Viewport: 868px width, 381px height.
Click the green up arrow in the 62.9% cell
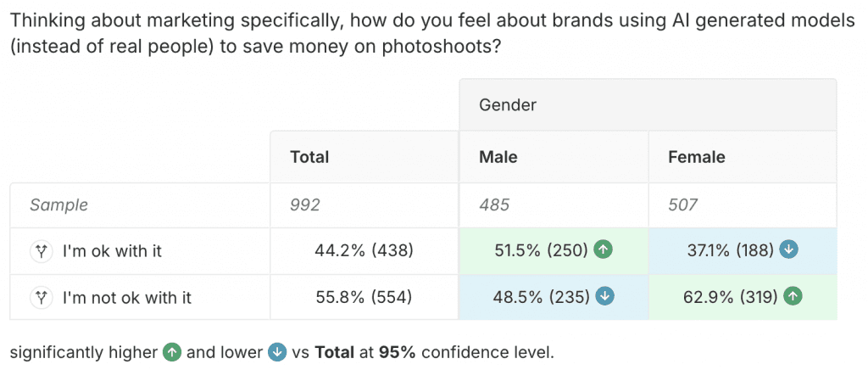tap(793, 297)
